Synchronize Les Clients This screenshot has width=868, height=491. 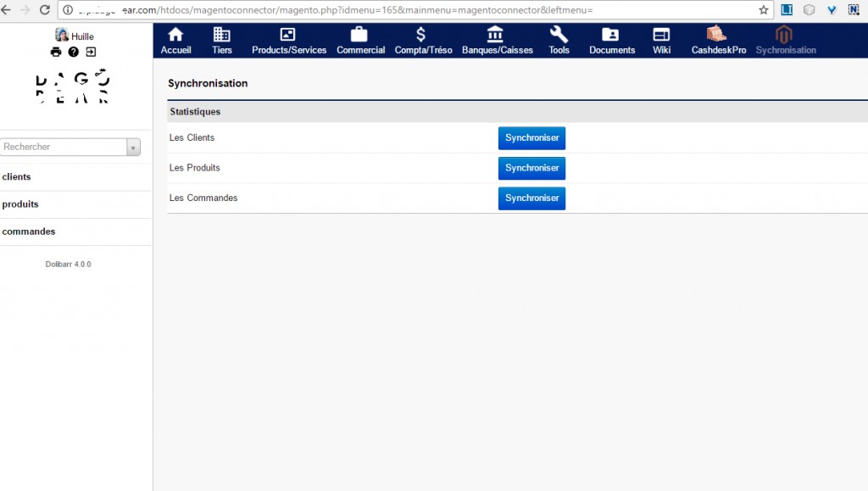tap(531, 138)
